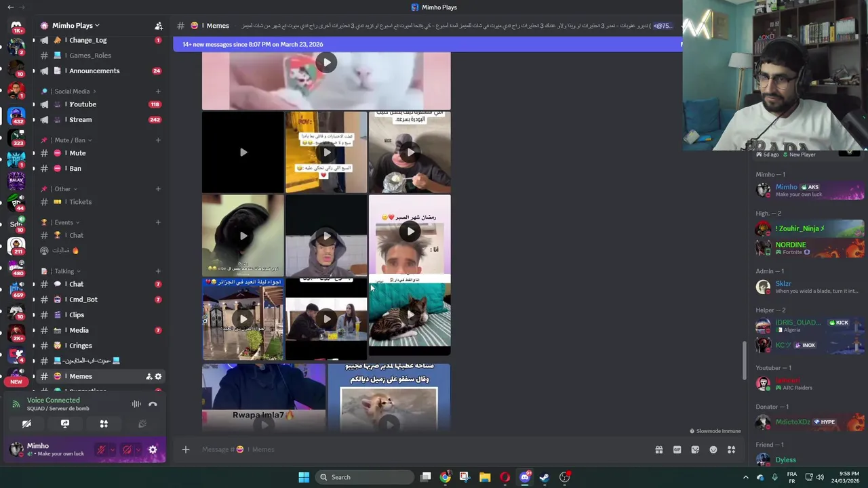Jump via new messages banner
Image resolution: width=868 pixels, height=488 pixels.
tap(427, 44)
